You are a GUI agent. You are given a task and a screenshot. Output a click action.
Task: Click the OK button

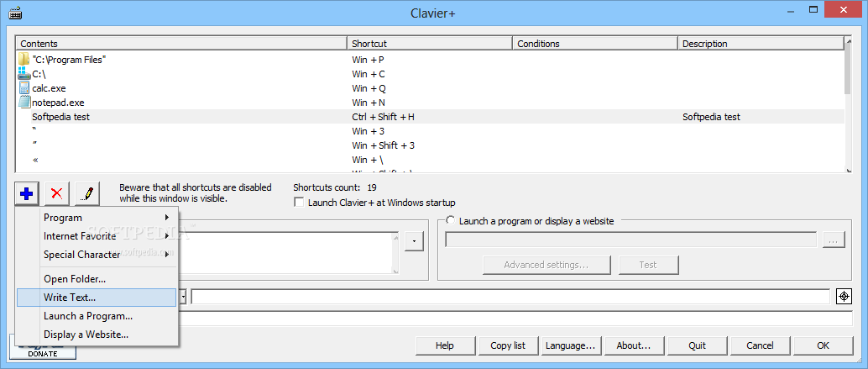[x=824, y=345]
